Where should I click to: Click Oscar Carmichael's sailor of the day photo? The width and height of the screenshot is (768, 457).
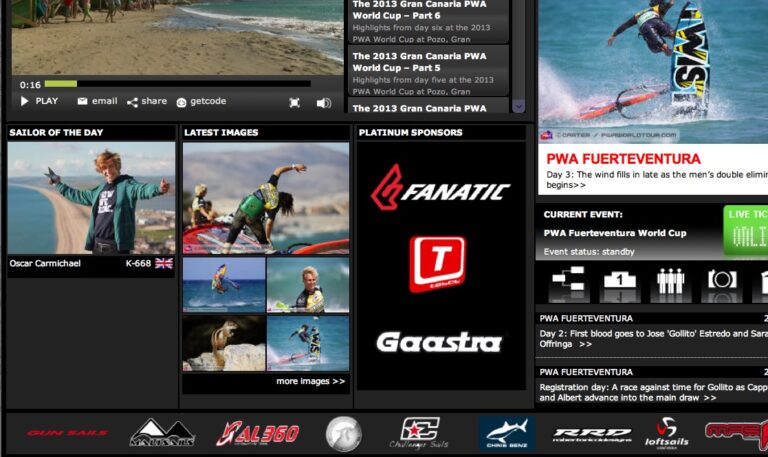click(x=91, y=198)
